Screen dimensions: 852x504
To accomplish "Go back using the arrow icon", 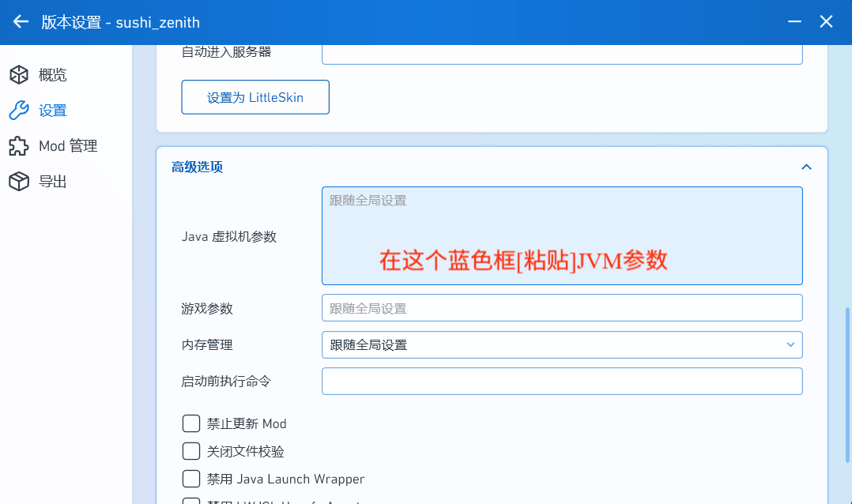I will tap(21, 22).
